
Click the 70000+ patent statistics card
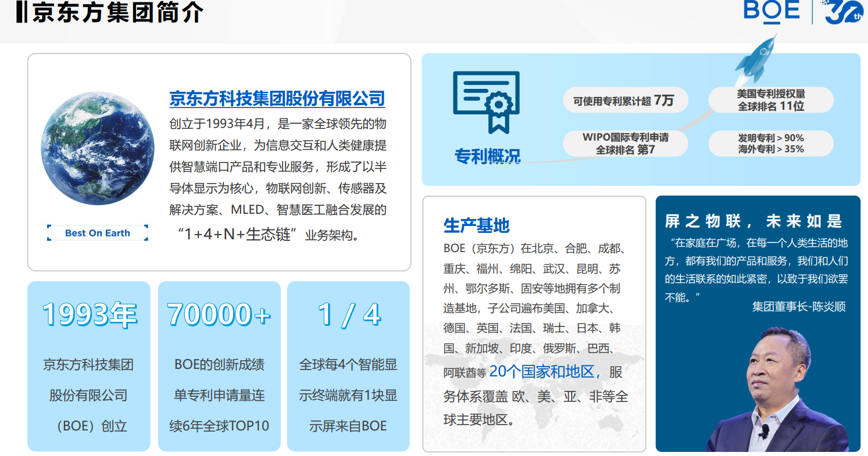point(219,366)
